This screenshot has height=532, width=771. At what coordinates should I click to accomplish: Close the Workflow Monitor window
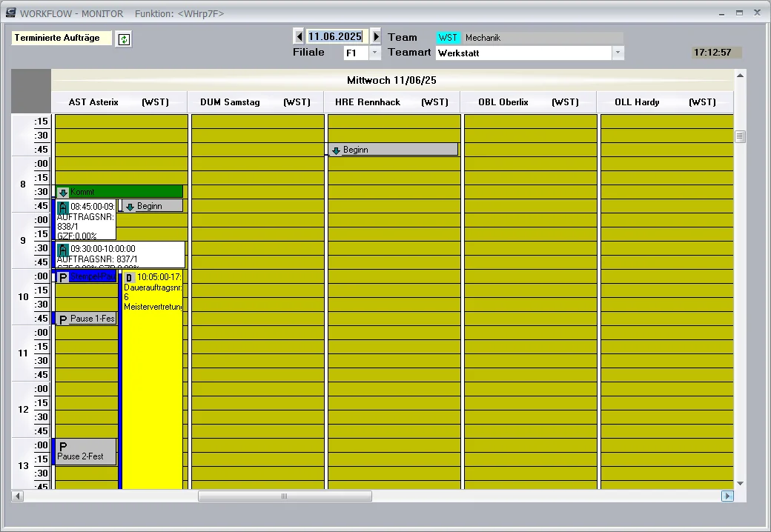tap(757, 13)
